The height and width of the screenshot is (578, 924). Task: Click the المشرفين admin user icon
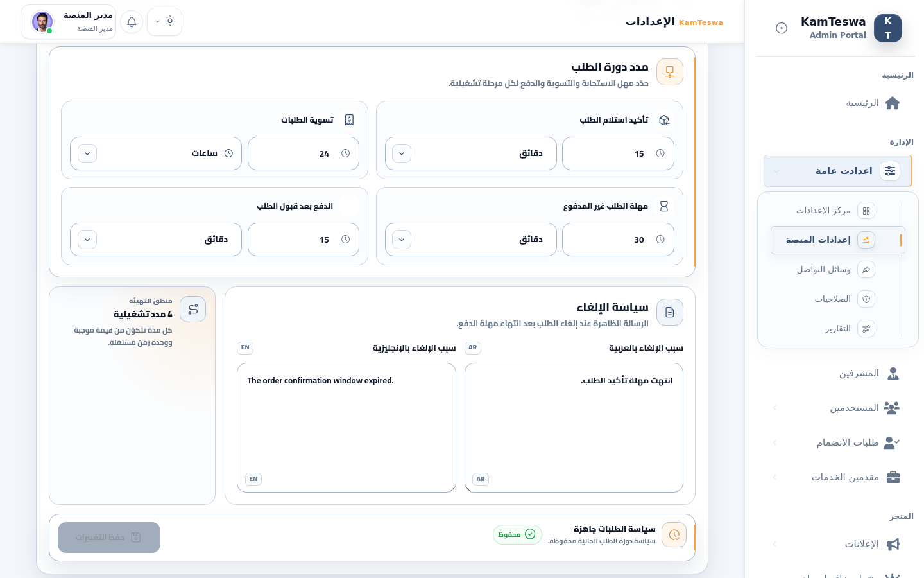[893, 374]
